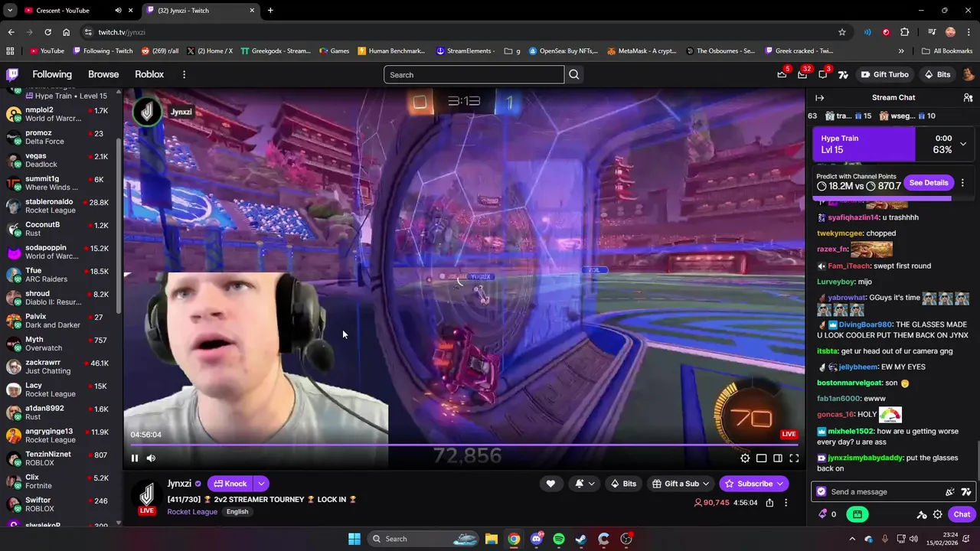Click search magnifier button
This screenshot has height=551, width=980.
tap(574, 74)
